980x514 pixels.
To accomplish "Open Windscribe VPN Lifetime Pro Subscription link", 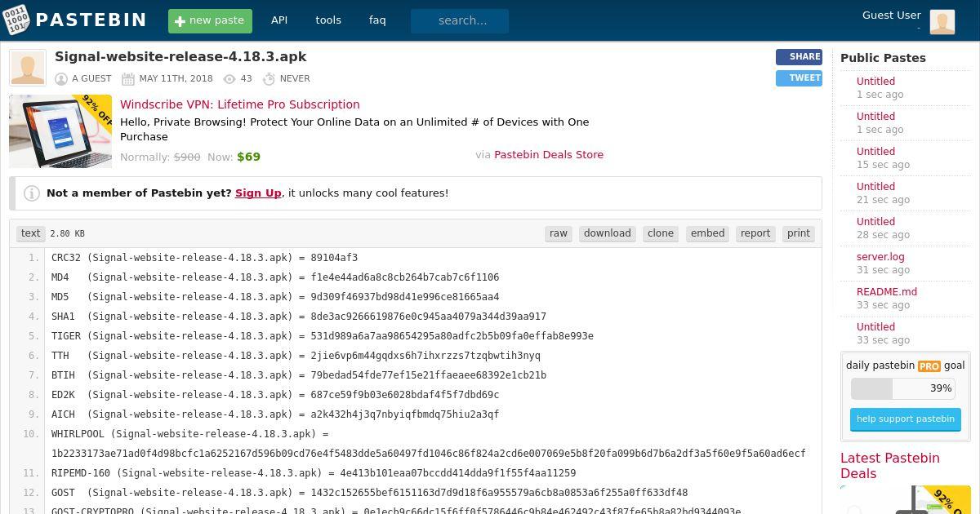I will click(x=240, y=104).
